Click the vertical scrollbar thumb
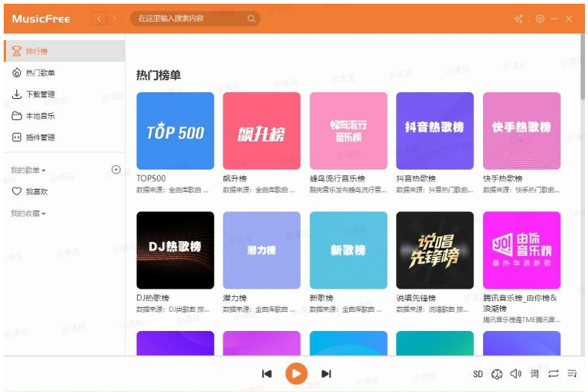This screenshot has height=392, width=588. (x=582, y=66)
